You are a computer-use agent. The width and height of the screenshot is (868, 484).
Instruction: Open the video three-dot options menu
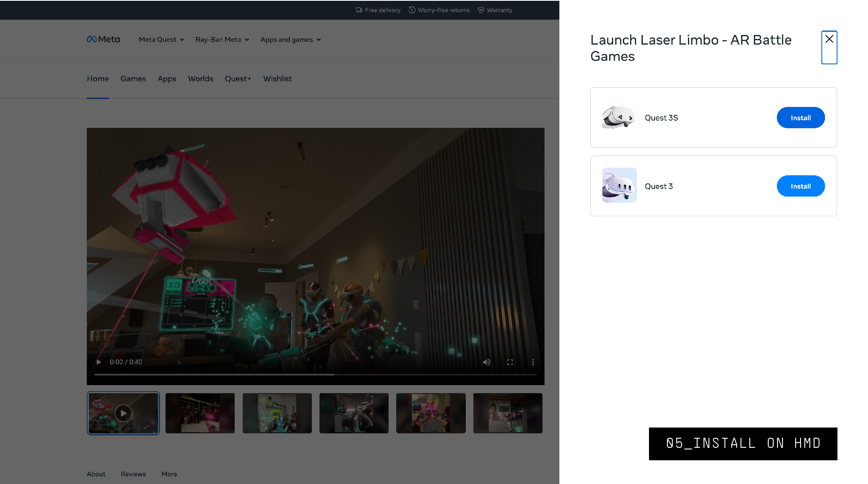coord(533,362)
